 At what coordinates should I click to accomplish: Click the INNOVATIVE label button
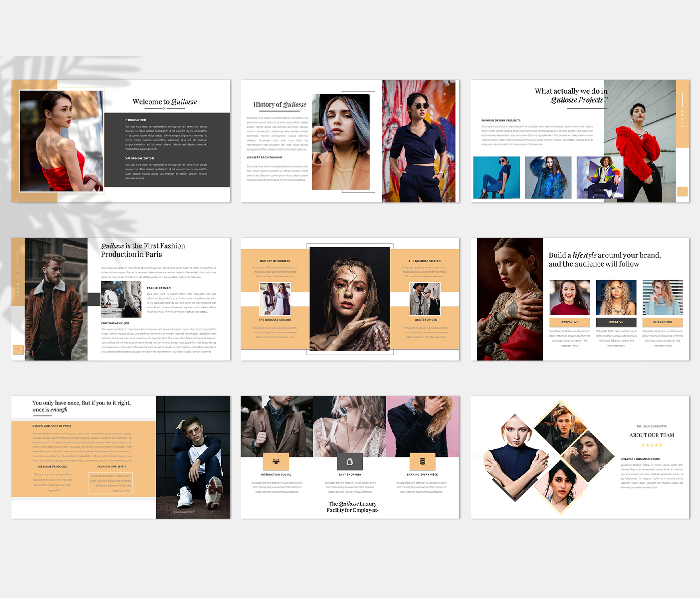569,322
